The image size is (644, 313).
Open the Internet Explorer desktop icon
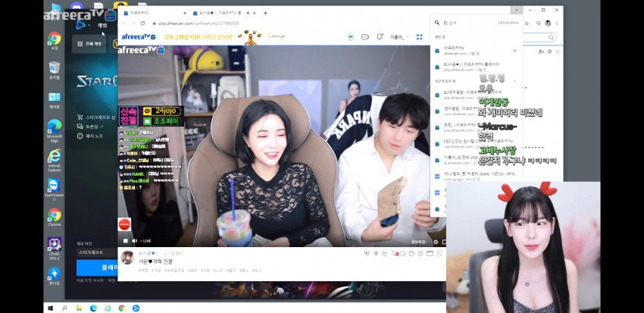pos(55,160)
